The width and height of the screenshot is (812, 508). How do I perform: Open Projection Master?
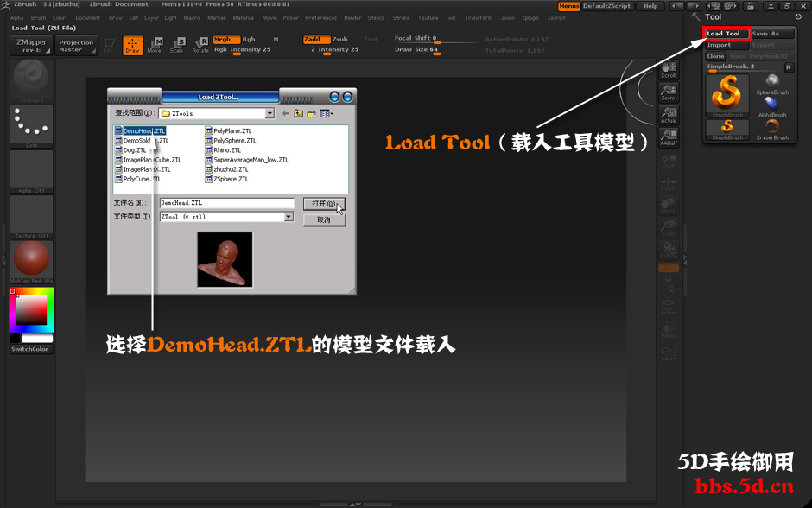[x=76, y=46]
